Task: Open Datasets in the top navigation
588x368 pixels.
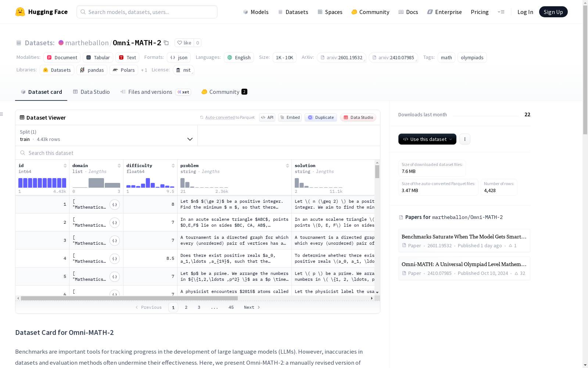Action: coord(293,12)
